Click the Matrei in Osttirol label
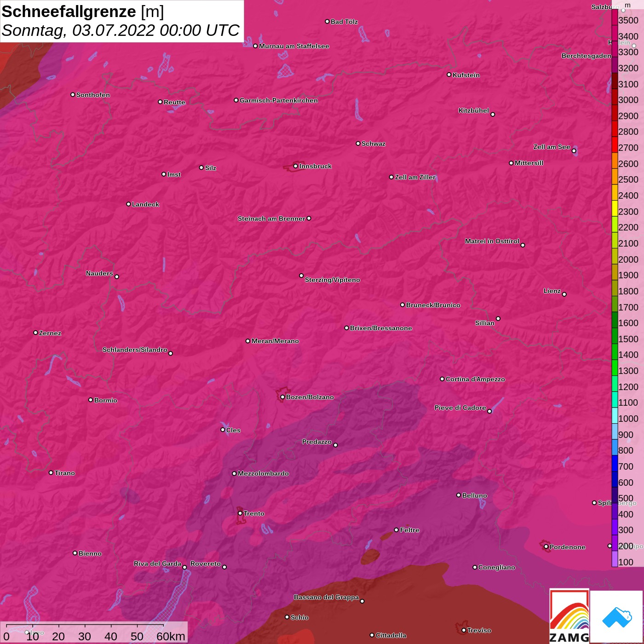This screenshot has width=644, height=644. tap(492, 241)
